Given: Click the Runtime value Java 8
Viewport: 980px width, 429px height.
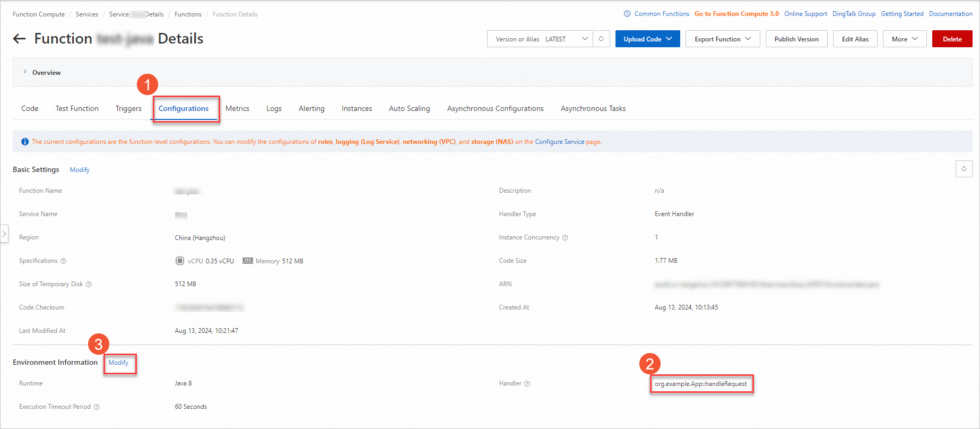Looking at the screenshot, I should coord(183,383).
